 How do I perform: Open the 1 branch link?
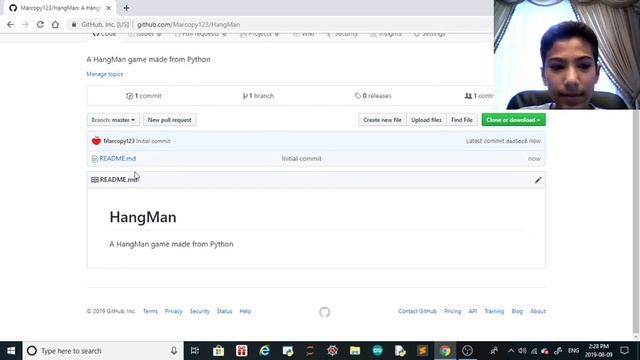coord(258,96)
